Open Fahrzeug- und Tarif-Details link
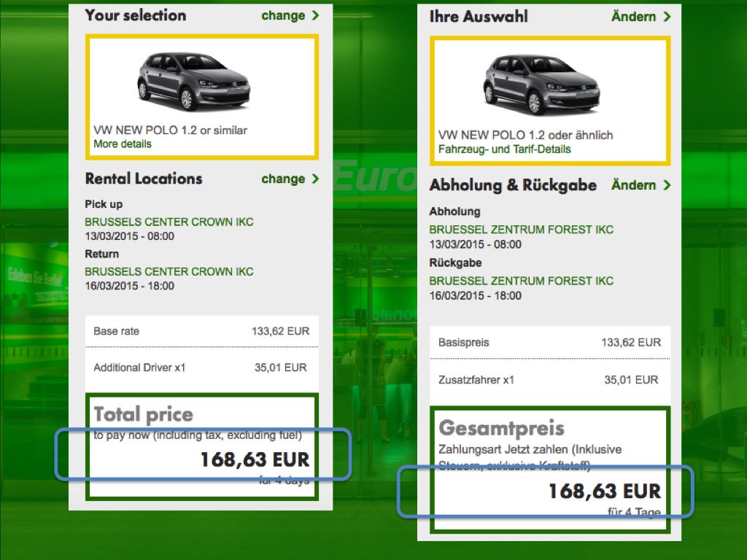 [504, 149]
